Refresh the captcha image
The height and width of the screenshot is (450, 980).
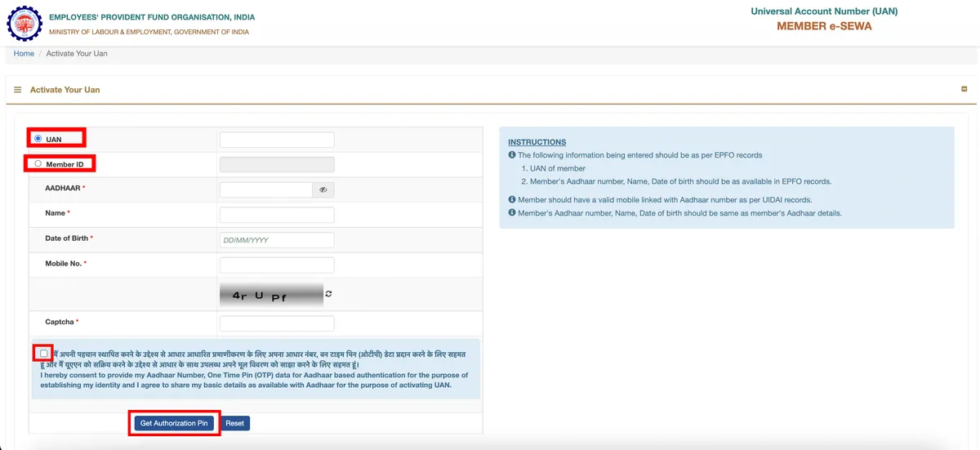328,293
